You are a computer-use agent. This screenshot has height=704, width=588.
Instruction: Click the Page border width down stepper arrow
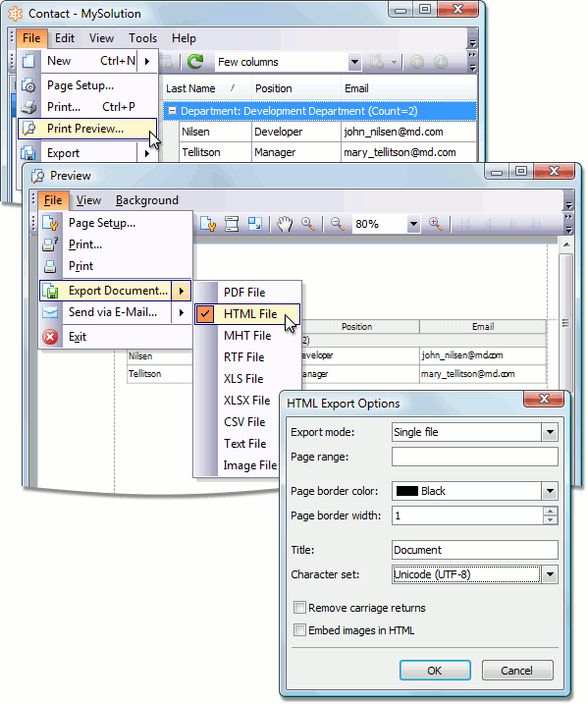click(551, 520)
